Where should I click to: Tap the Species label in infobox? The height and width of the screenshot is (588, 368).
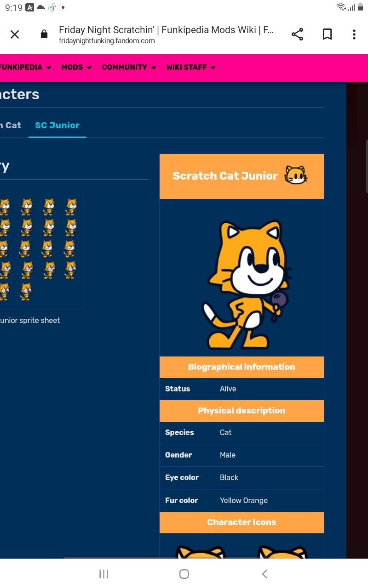coord(179,432)
